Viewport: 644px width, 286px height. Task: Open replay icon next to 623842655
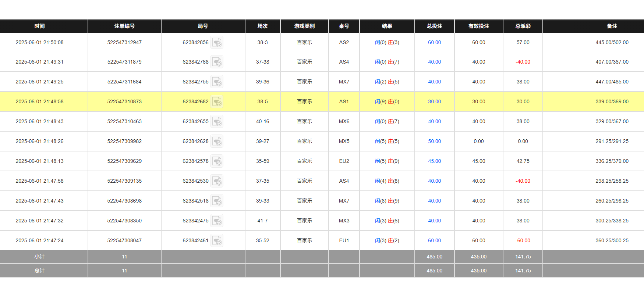point(217,122)
